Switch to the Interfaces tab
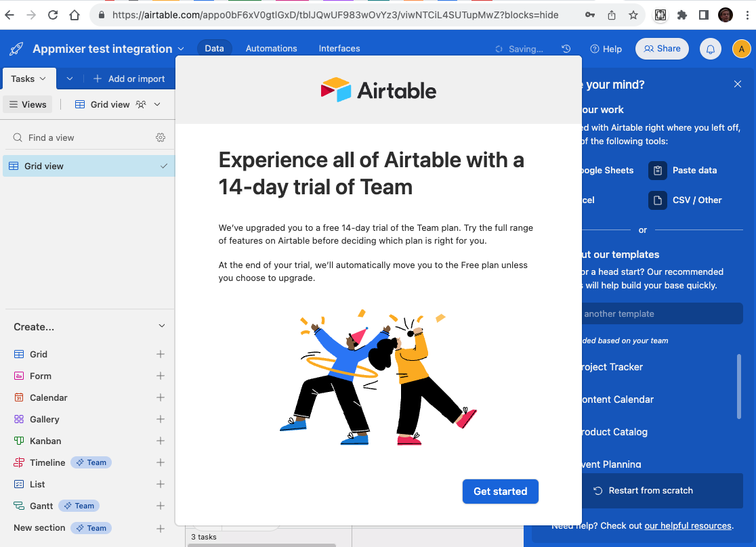This screenshot has width=756, height=547. click(x=339, y=49)
